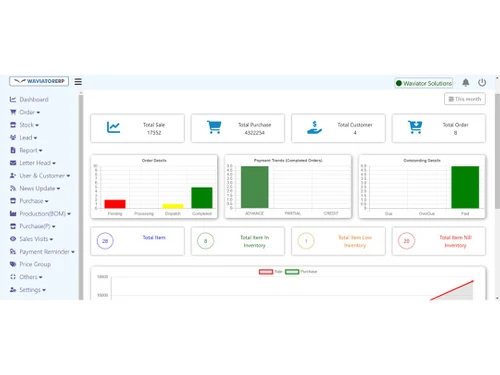Click the Outstanding Details chart title
This screenshot has width=500, height=375.
(422, 160)
